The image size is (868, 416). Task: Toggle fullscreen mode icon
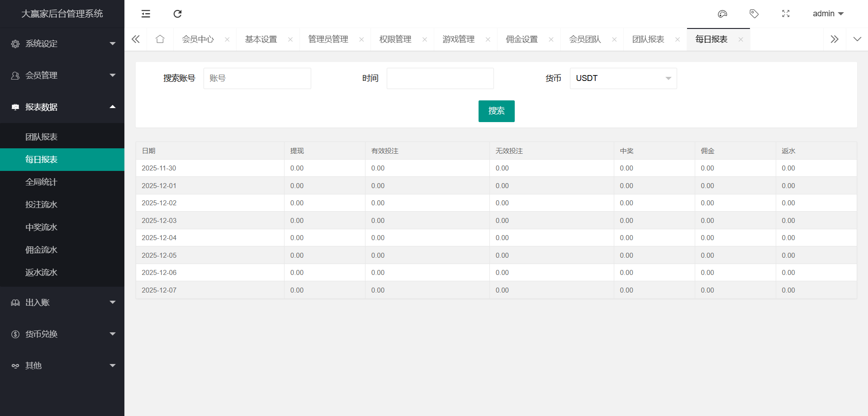(x=786, y=14)
